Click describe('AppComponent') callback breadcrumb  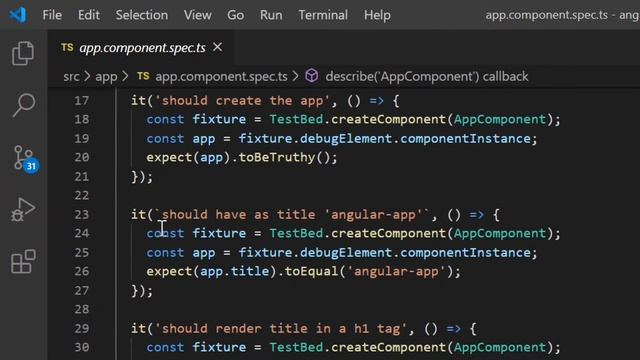tap(427, 76)
